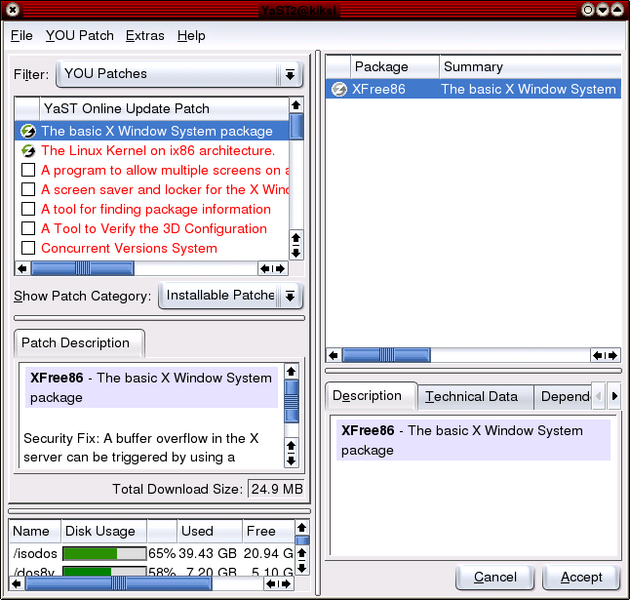The height and width of the screenshot is (600, 630).
Task: Click the left arrow of the package list scrollbar
Action: coord(333,355)
